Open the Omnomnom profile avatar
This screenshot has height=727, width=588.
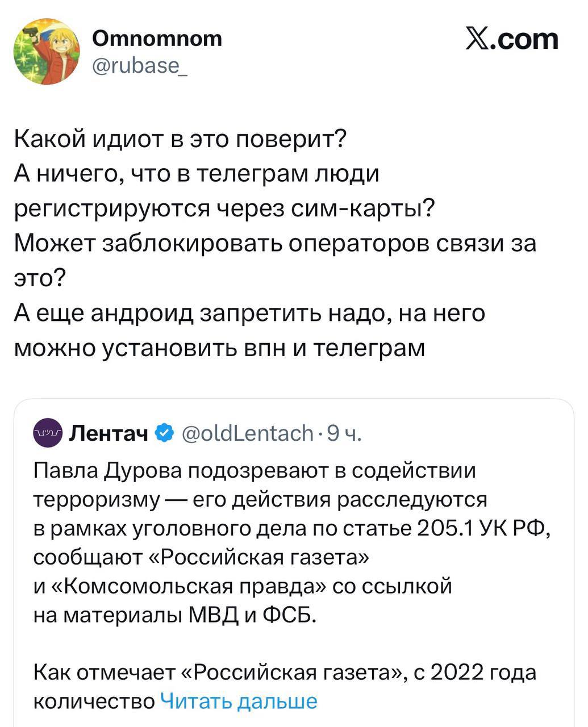[x=47, y=52]
